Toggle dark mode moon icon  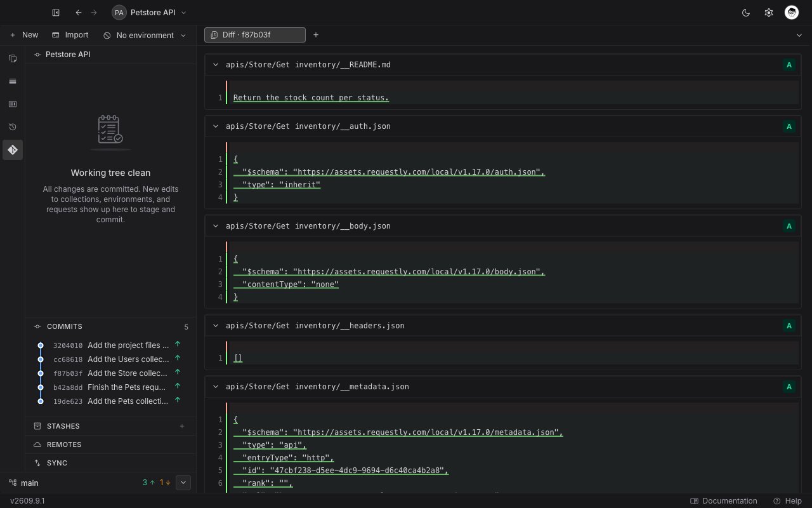(x=746, y=13)
